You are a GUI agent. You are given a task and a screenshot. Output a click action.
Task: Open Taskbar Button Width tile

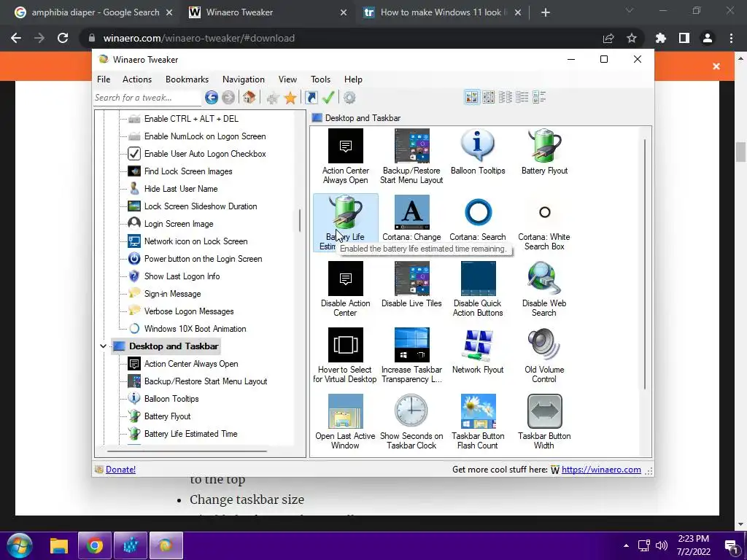point(544,422)
